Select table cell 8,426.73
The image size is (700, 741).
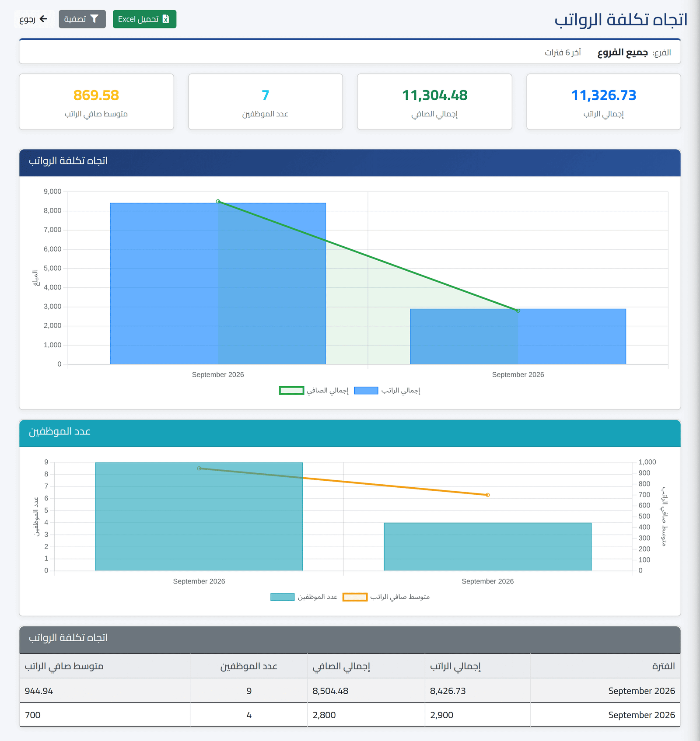[477, 691]
